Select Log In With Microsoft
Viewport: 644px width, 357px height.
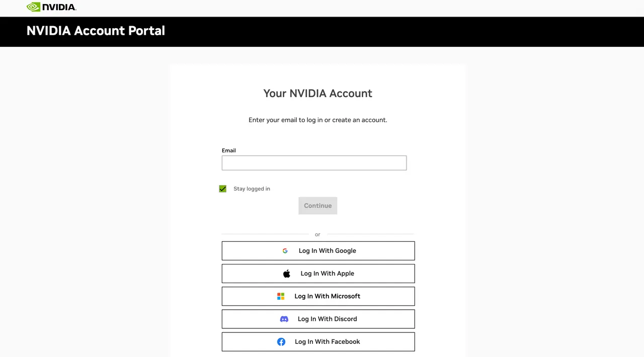pos(318,296)
